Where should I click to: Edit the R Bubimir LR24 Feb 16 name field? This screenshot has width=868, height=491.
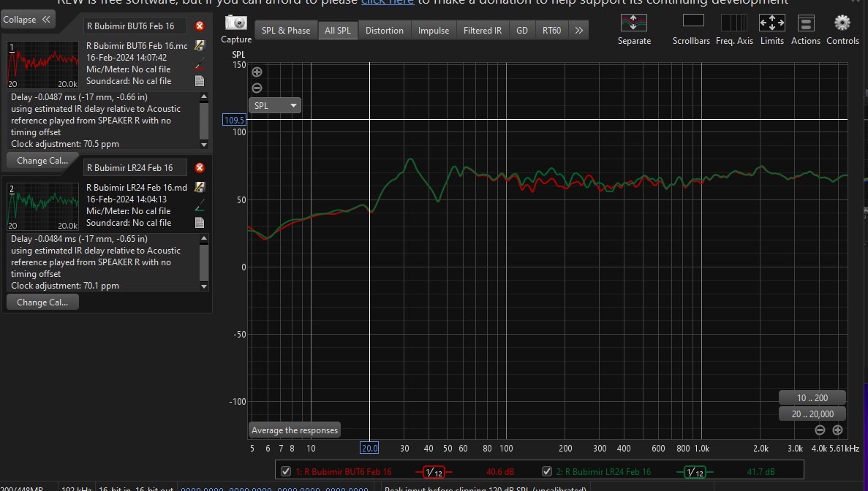point(135,167)
